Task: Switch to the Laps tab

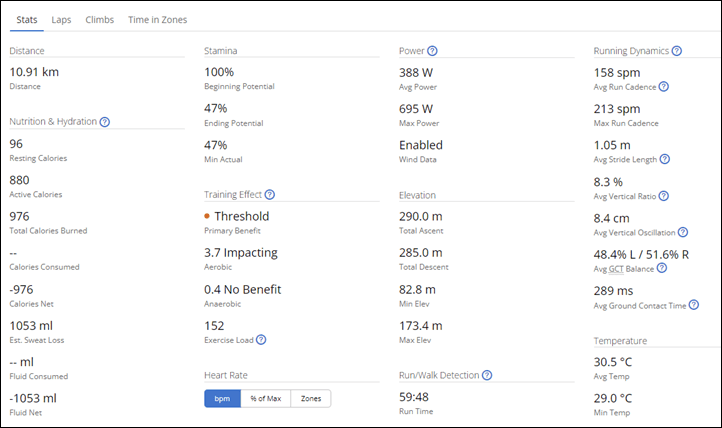Action: [61, 20]
